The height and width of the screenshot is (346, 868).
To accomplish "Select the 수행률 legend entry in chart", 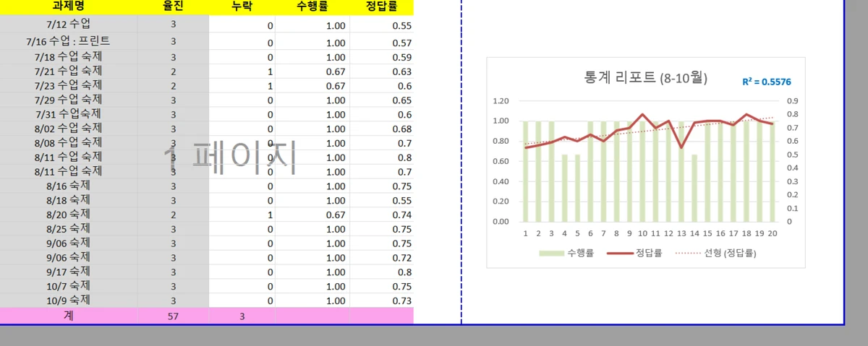I will [566, 253].
